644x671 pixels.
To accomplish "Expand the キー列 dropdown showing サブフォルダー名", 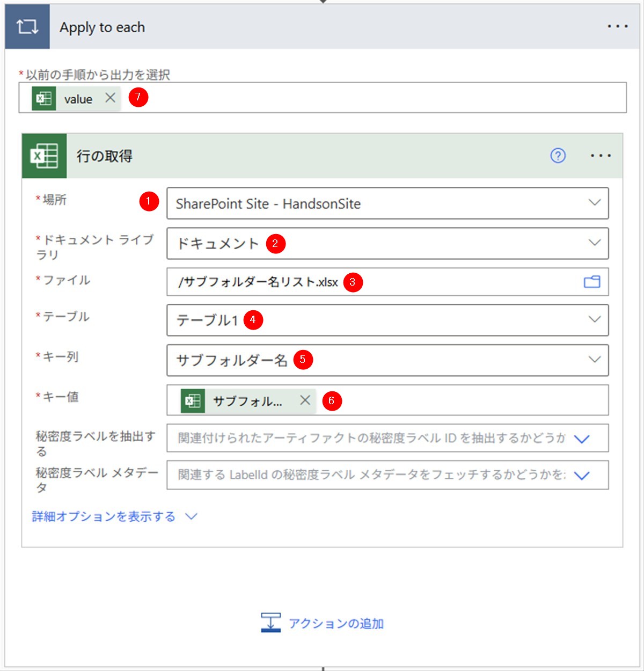I will pos(594,360).
